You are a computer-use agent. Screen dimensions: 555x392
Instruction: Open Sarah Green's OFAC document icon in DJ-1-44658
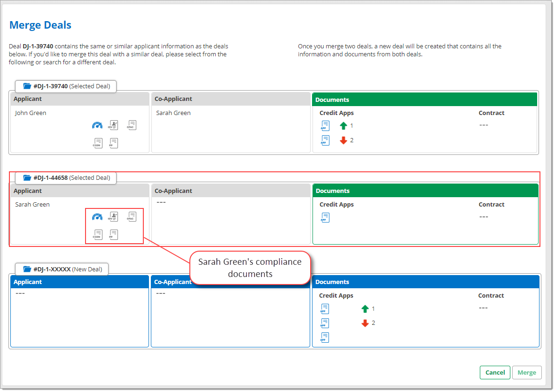132,217
